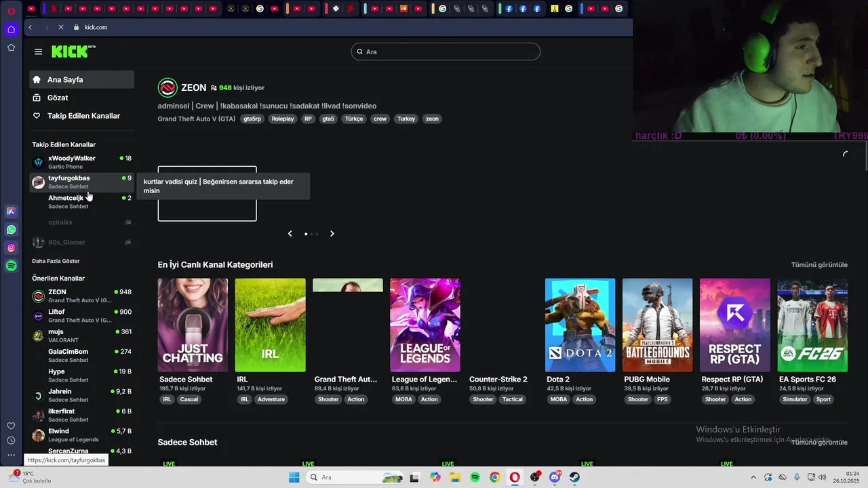Open Task View on taskbar

point(414,477)
